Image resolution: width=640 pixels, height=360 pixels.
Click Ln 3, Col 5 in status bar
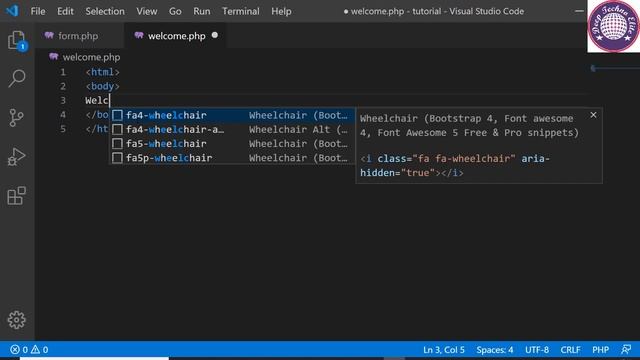tap(444, 350)
